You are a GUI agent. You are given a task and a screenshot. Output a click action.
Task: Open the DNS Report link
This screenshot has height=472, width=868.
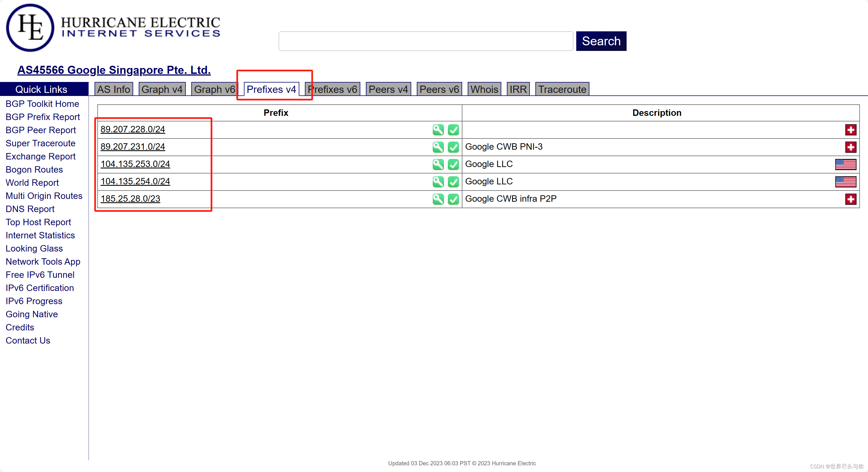(x=30, y=209)
